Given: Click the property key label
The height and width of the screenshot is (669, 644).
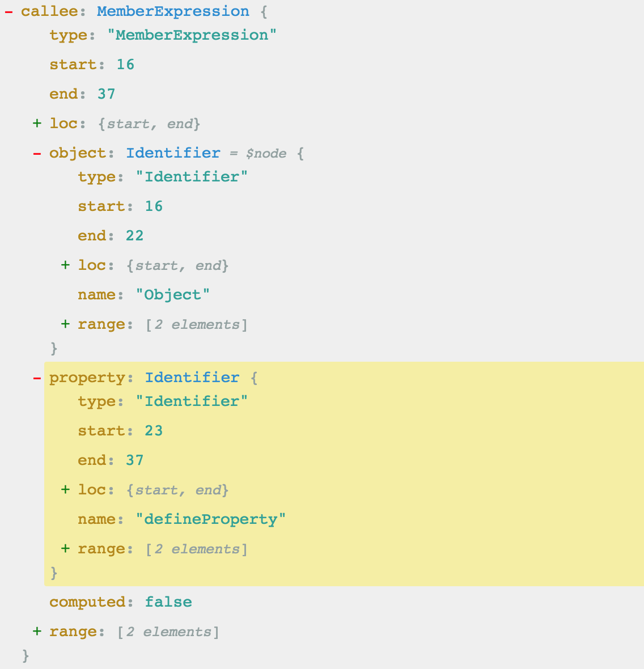Looking at the screenshot, I should [x=87, y=378].
